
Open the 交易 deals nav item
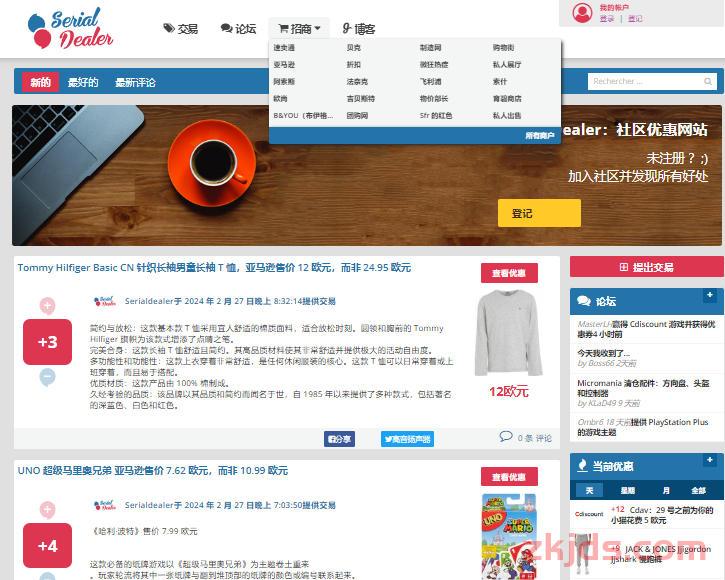[181, 29]
